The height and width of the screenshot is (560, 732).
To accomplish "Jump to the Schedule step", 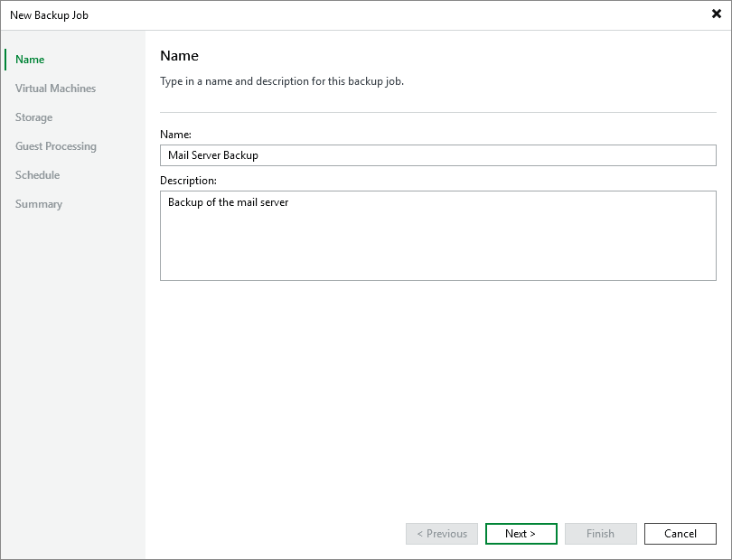I will point(37,175).
